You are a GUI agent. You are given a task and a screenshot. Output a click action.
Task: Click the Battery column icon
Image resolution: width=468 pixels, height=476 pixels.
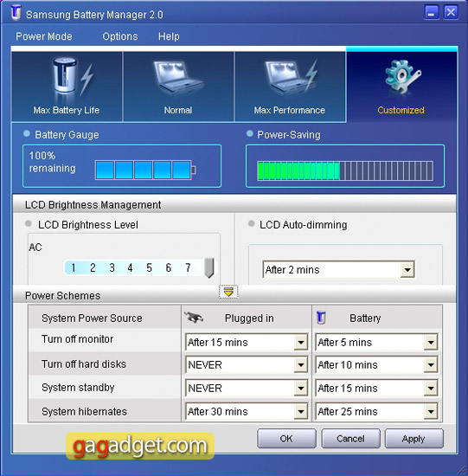[x=321, y=318]
